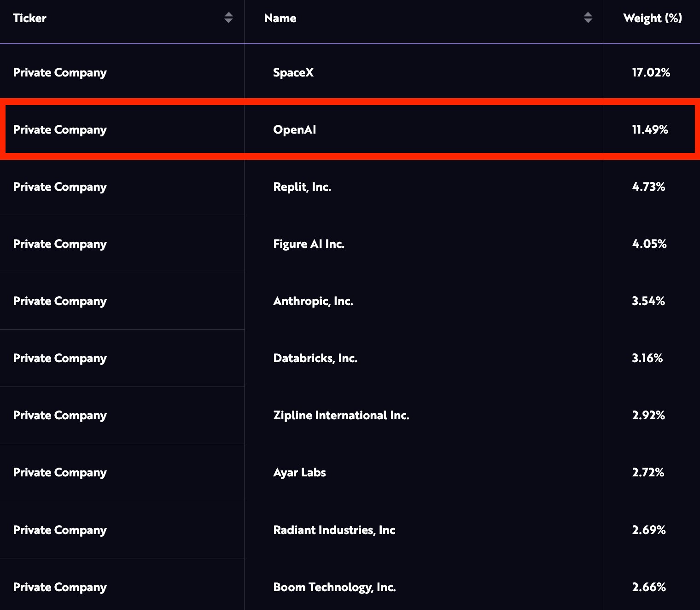
Task: Click the Radiant Industries, Inc entry
Action: (x=334, y=530)
